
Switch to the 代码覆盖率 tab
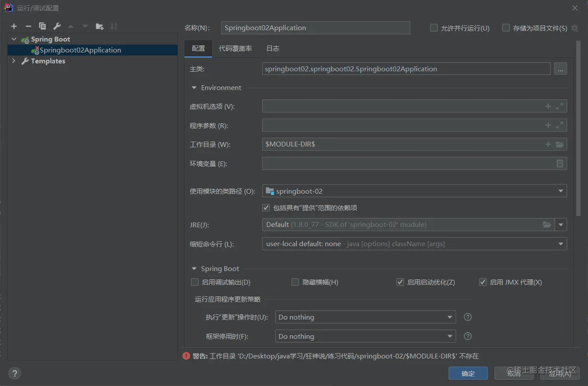tap(236, 49)
